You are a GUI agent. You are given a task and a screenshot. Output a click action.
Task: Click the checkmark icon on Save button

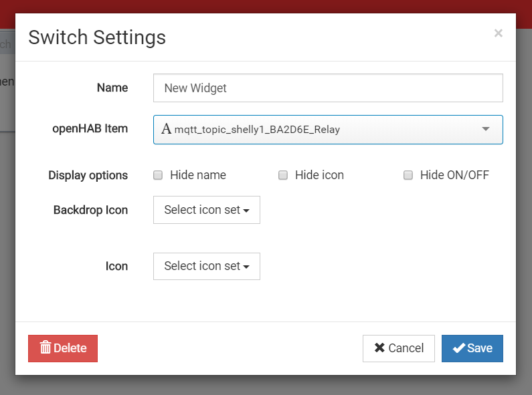point(458,348)
